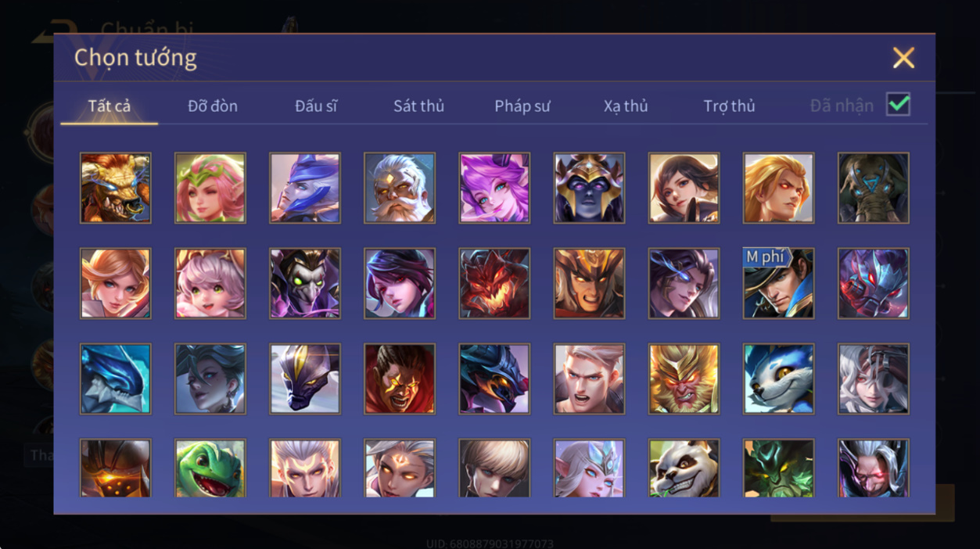Show the 'Xạ thủ' hero category

tap(626, 106)
